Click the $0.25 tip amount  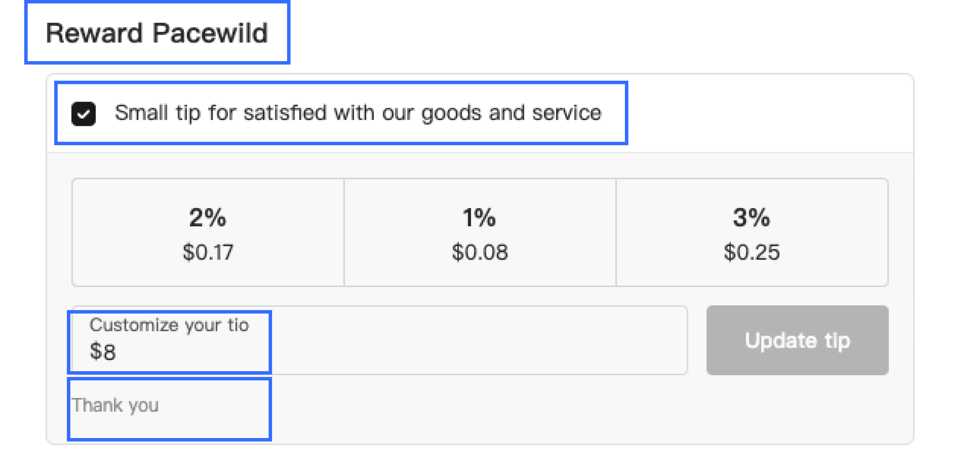click(x=752, y=252)
